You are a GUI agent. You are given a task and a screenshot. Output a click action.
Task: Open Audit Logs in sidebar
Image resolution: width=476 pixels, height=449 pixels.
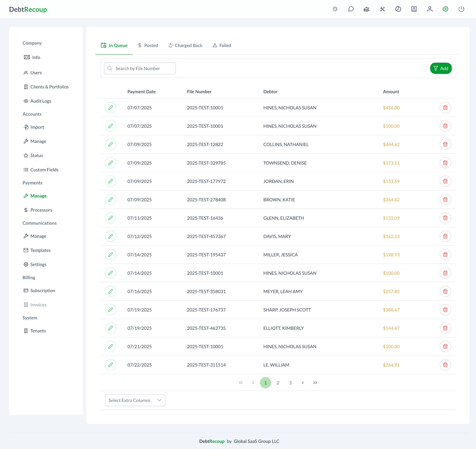[40, 101]
